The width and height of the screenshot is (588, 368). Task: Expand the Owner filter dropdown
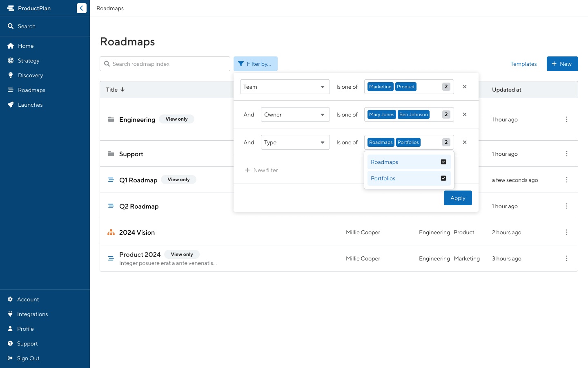click(295, 114)
